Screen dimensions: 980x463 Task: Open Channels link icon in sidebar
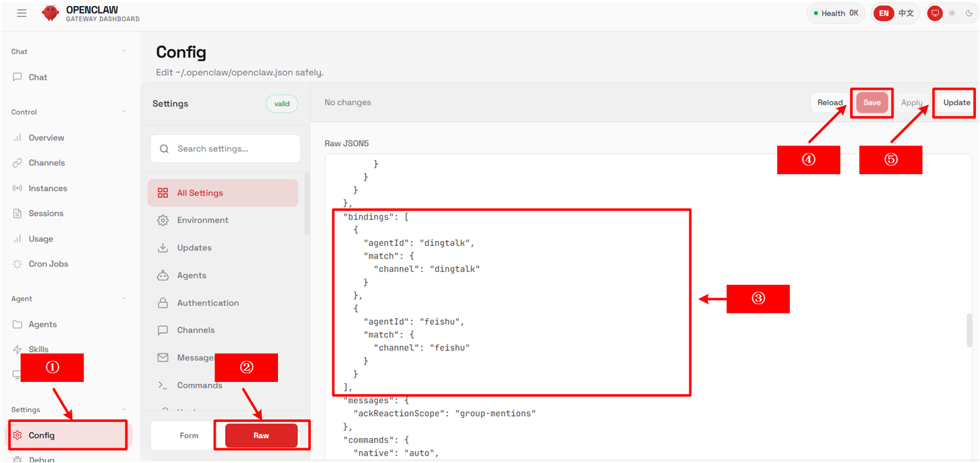tap(17, 163)
